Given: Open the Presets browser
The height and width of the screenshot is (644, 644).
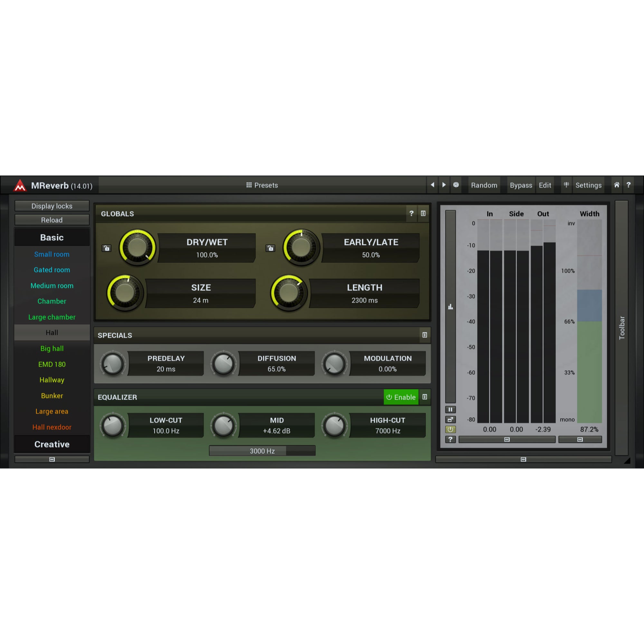Looking at the screenshot, I should (x=262, y=185).
